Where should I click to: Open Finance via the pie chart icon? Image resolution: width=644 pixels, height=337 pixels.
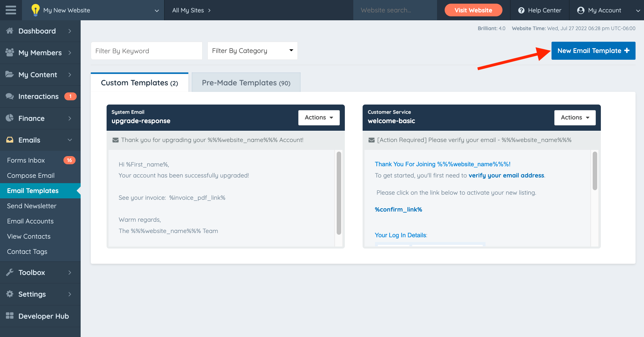tap(10, 118)
